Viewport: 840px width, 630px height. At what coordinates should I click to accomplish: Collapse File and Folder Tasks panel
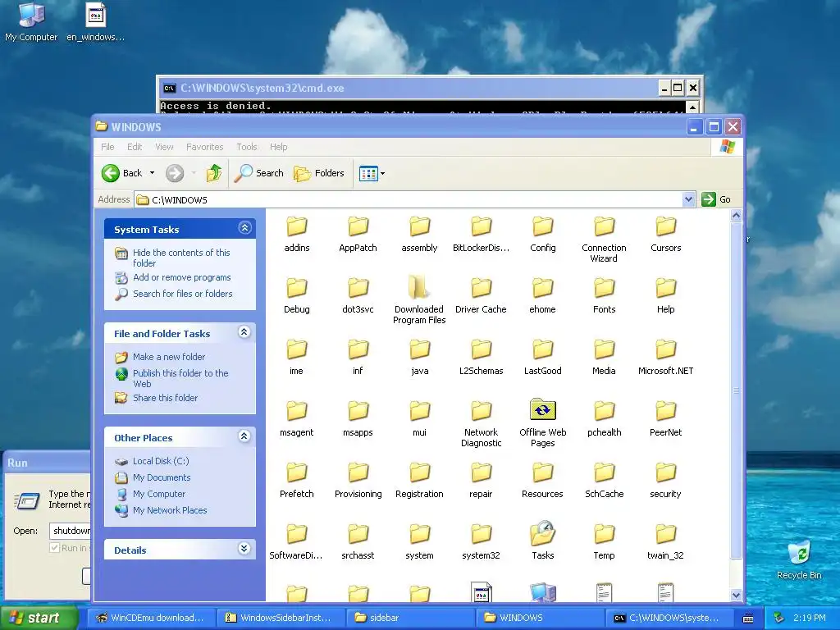[244, 332]
